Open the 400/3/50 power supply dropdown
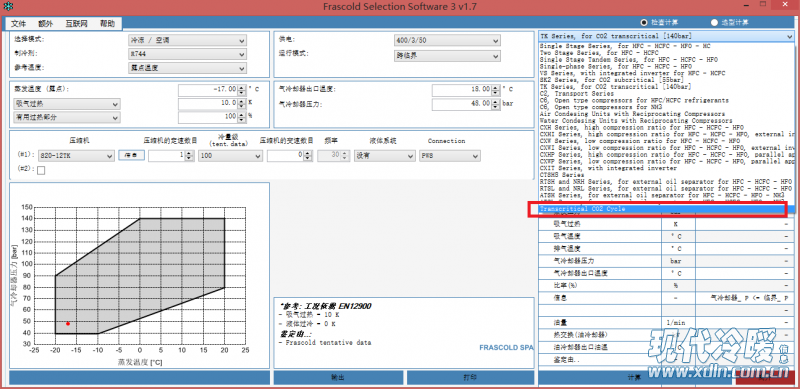 point(447,41)
